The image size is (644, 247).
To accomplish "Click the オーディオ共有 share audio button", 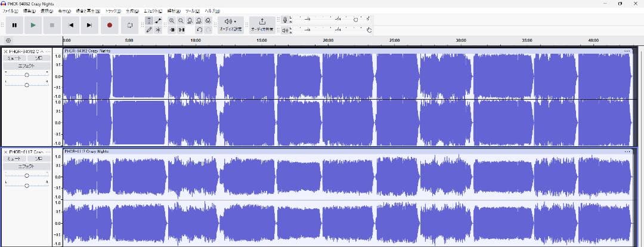I will pyautogui.click(x=262, y=25).
